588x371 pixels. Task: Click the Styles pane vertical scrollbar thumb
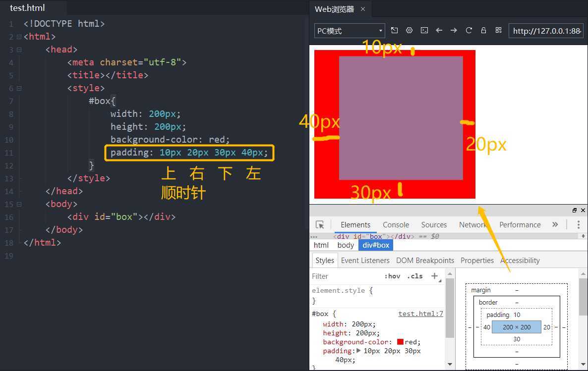point(450,309)
